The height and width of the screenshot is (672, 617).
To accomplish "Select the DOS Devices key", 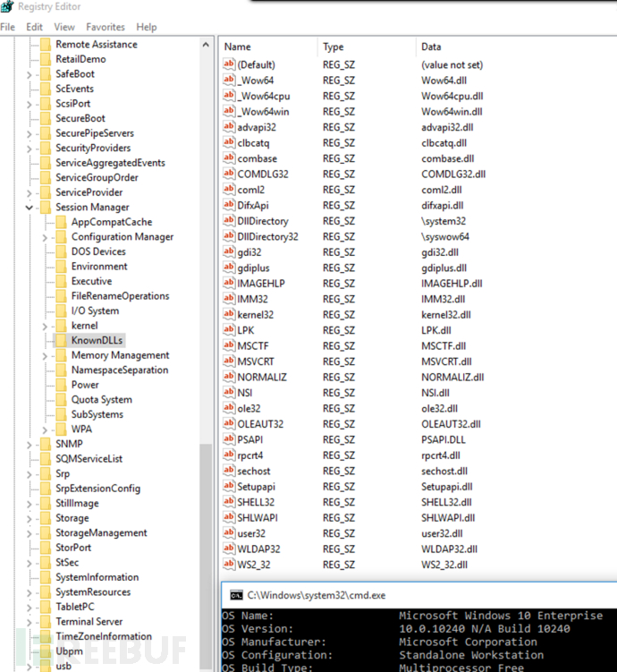I will pos(98,251).
